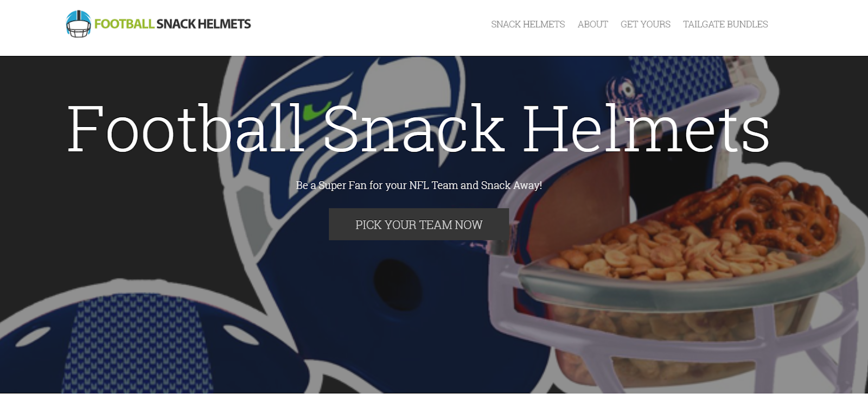Open the Football Snack Helmets logo text
The width and height of the screenshot is (868, 420).
tap(173, 24)
